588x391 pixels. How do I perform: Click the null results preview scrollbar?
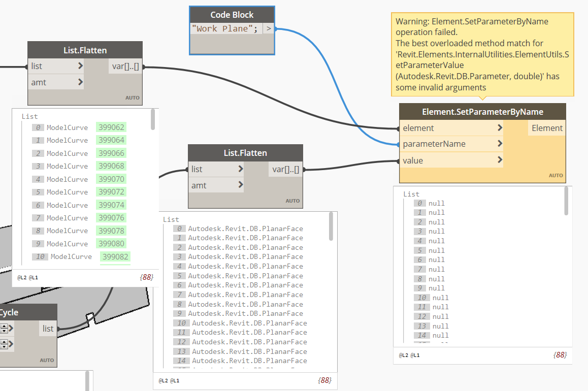(566, 201)
